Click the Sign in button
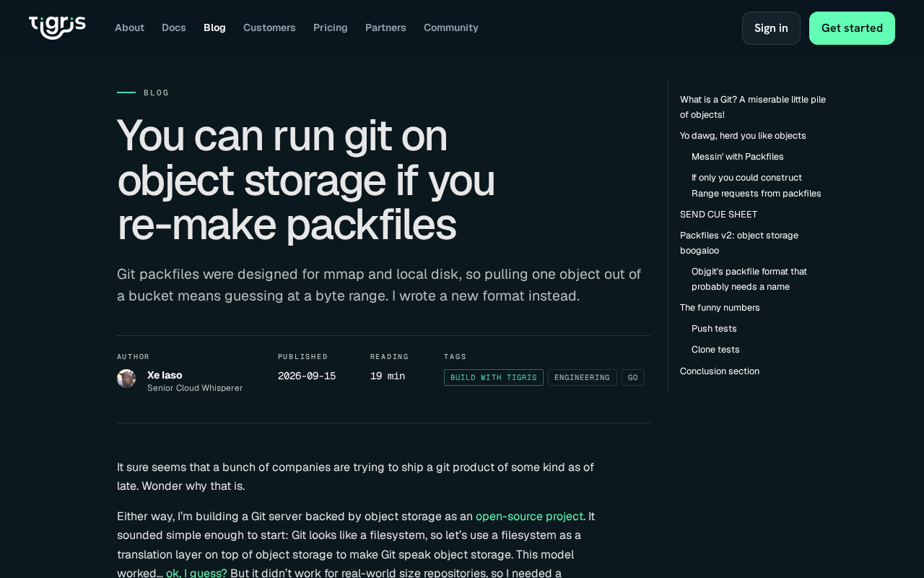This screenshot has height=578, width=924. pos(771,28)
